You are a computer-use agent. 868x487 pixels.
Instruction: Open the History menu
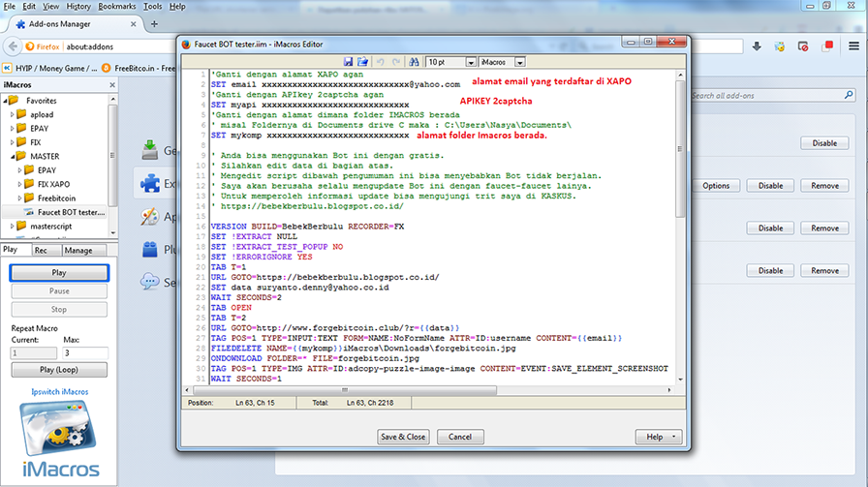click(78, 6)
